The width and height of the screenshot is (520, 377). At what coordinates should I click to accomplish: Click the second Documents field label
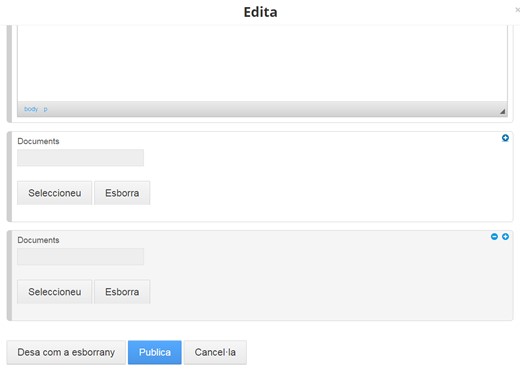(38, 240)
